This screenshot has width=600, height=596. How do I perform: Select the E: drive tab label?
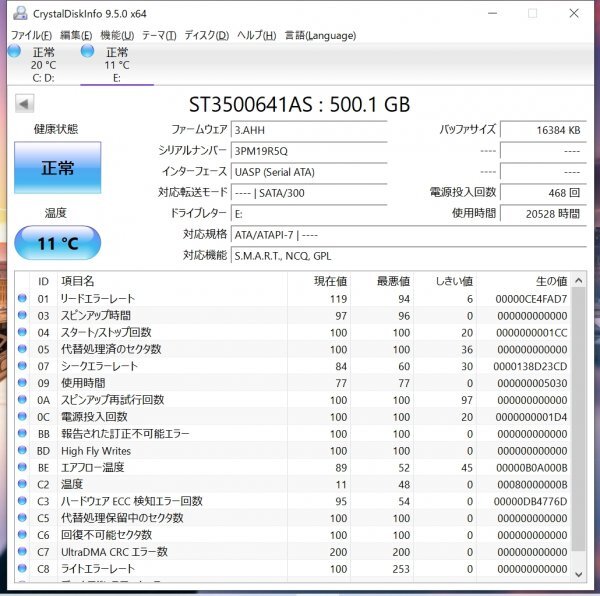pos(117,78)
